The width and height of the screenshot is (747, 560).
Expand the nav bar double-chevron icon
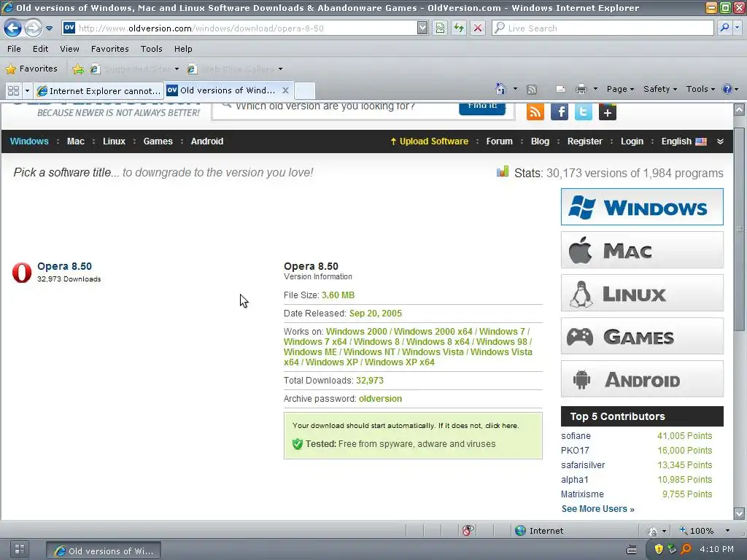click(x=720, y=141)
